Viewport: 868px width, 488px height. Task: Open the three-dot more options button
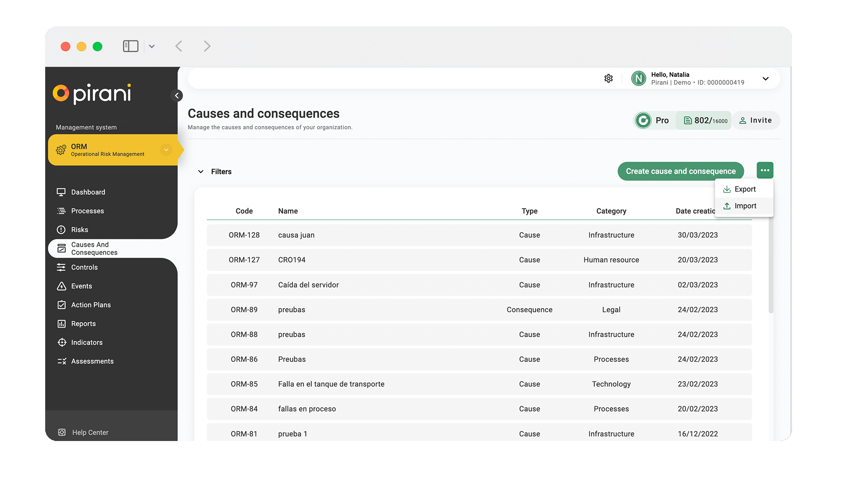765,170
